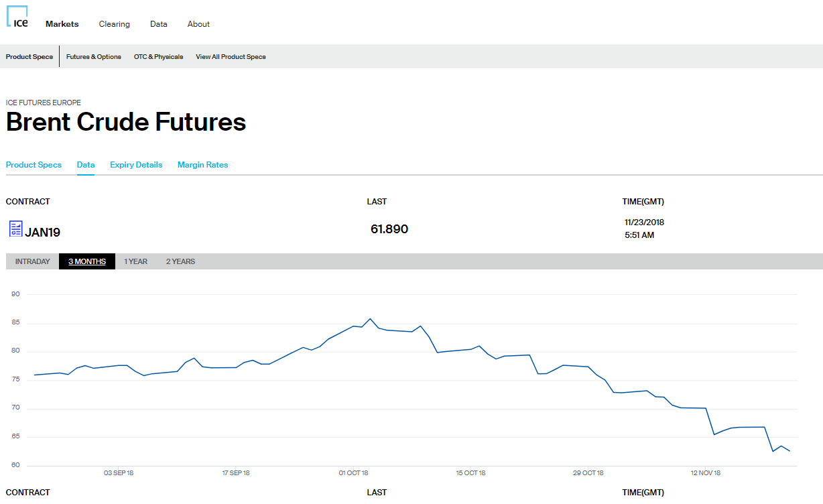Click the last price 61.890

pos(389,229)
